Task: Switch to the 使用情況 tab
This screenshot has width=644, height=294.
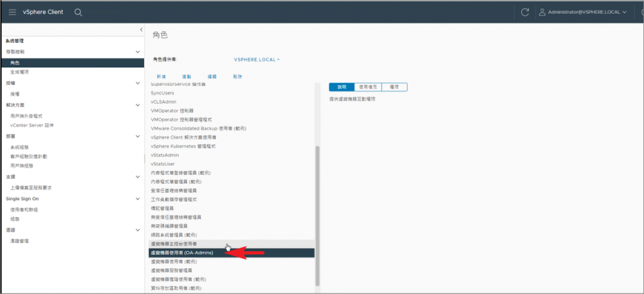Action: (367, 87)
